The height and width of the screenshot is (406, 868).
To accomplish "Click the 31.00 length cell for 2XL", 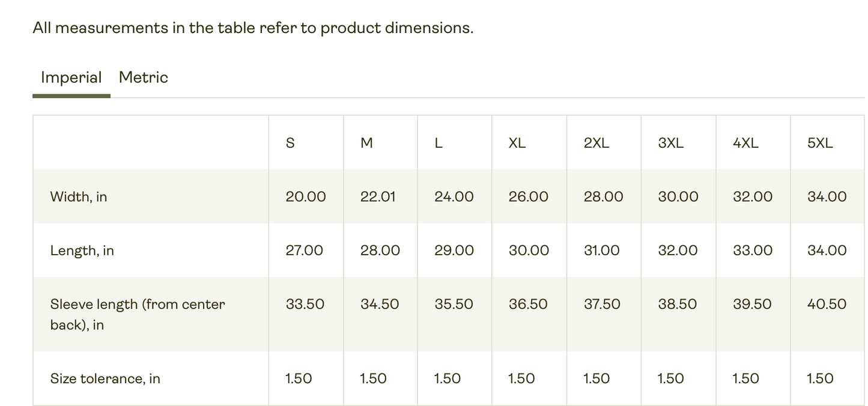I will pyautogui.click(x=602, y=250).
